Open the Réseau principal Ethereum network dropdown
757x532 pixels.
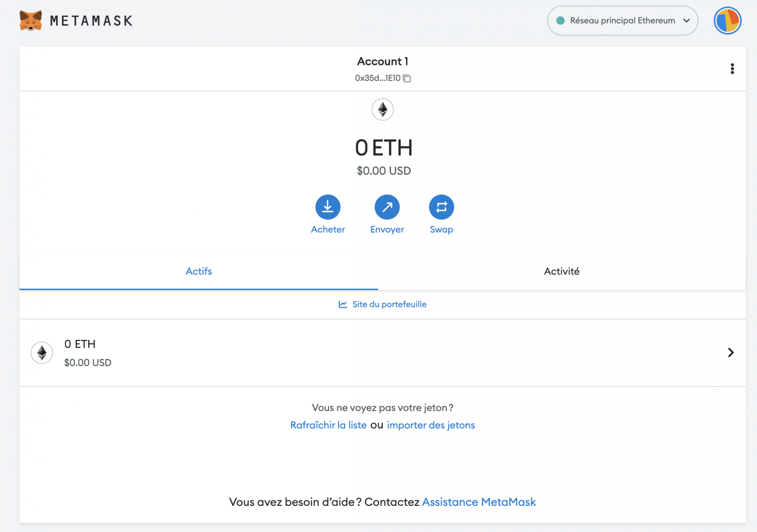coord(623,21)
